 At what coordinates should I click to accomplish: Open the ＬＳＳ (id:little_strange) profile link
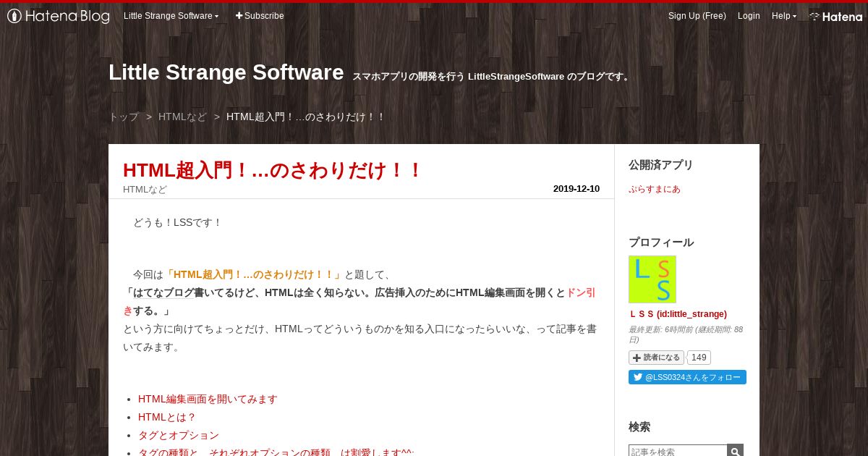tap(678, 314)
